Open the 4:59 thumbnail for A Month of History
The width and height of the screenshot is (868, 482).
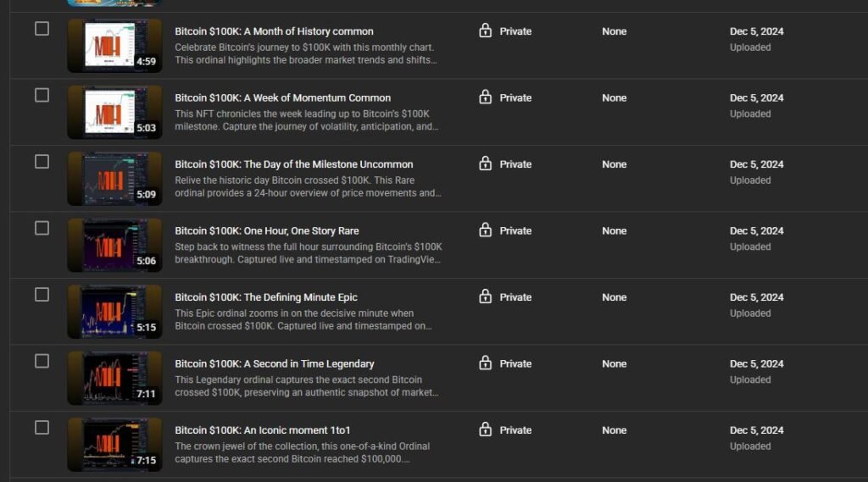114,47
